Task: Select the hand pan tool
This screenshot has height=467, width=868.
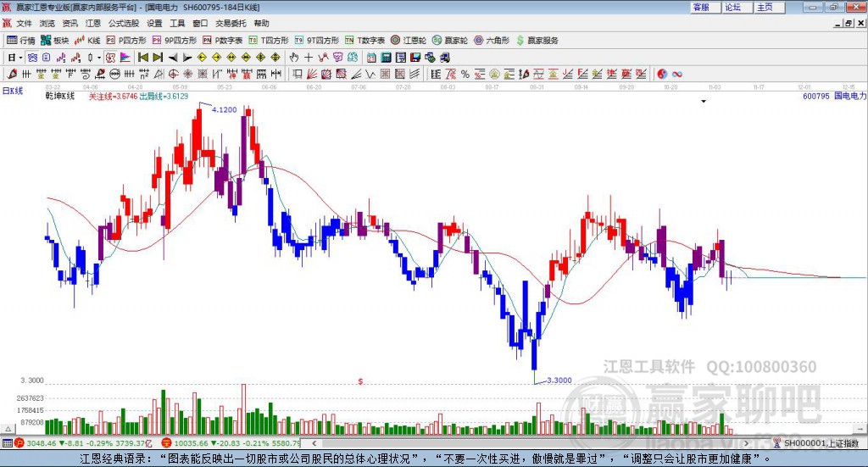Action: pyautogui.click(x=293, y=57)
